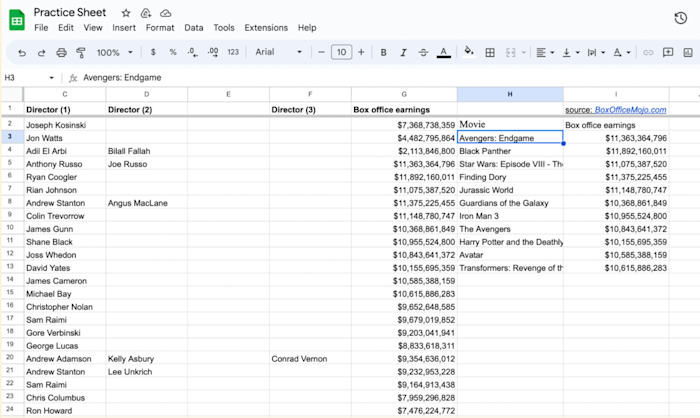Screen dimensions: 700x418
Task: Undo the last action
Action: (21, 53)
